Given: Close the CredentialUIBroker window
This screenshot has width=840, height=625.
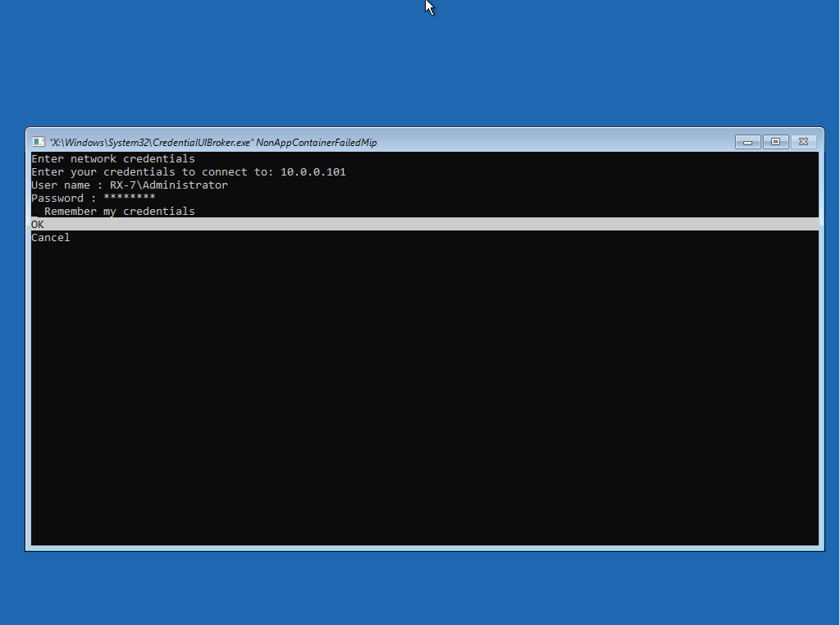Looking at the screenshot, I should [803, 142].
